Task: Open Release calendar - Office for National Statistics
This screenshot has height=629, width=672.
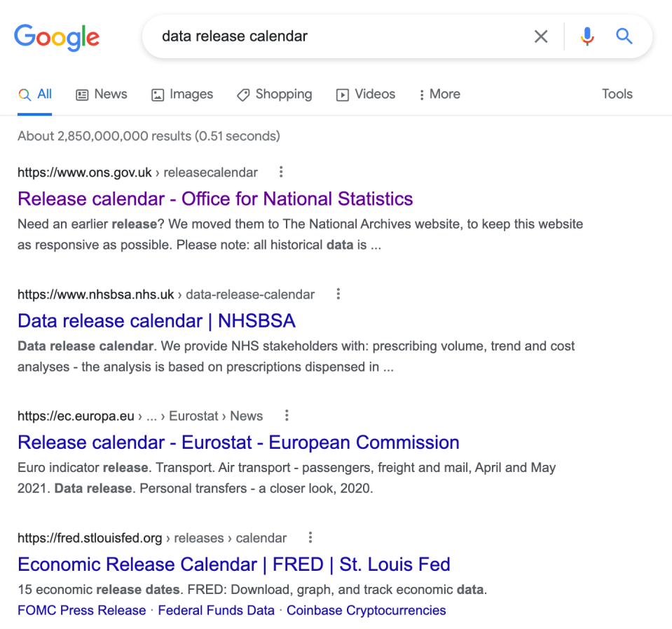Action: [215, 198]
